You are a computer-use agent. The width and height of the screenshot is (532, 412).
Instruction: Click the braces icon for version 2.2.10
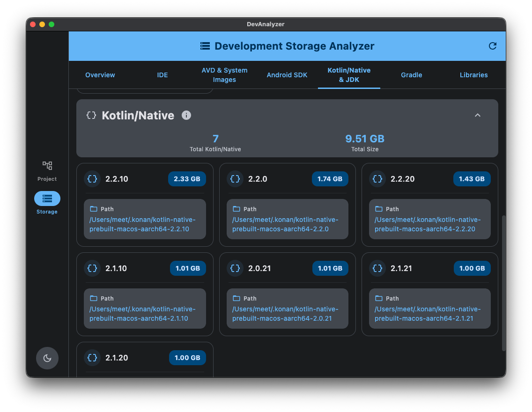pos(92,179)
